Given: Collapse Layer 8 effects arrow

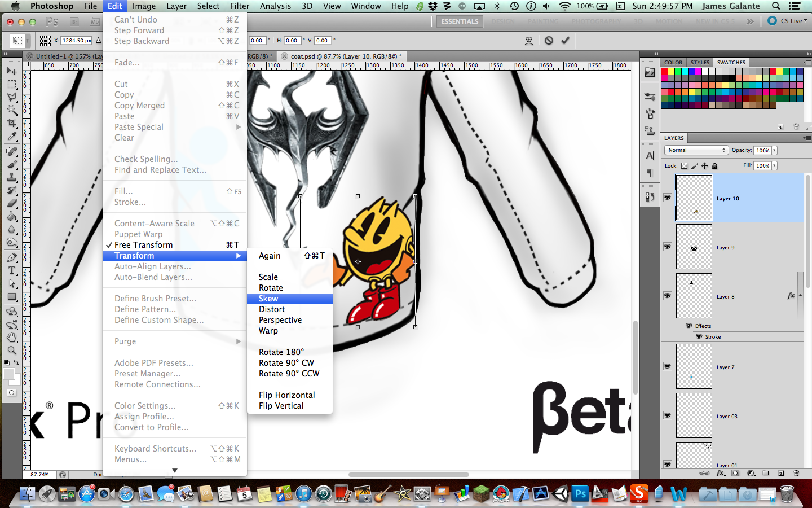Looking at the screenshot, I should (800, 295).
